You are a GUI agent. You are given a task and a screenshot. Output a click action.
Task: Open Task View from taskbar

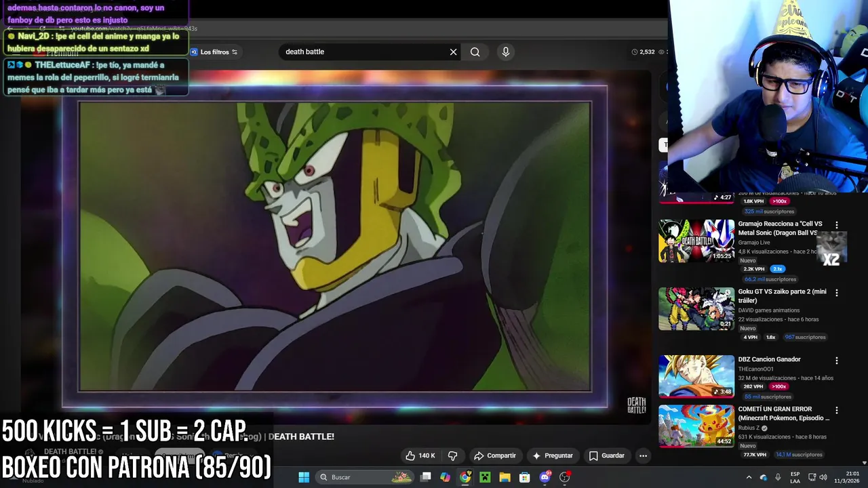(x=425, y=477)
